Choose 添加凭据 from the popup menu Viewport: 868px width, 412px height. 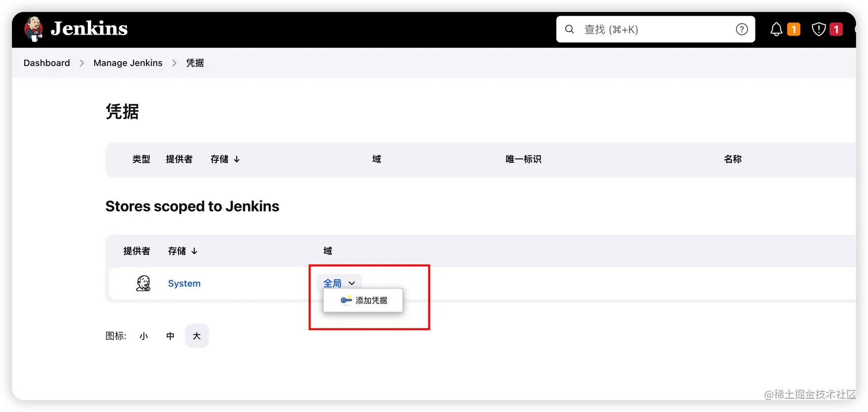pyautogui.click(x=363, y=301)
